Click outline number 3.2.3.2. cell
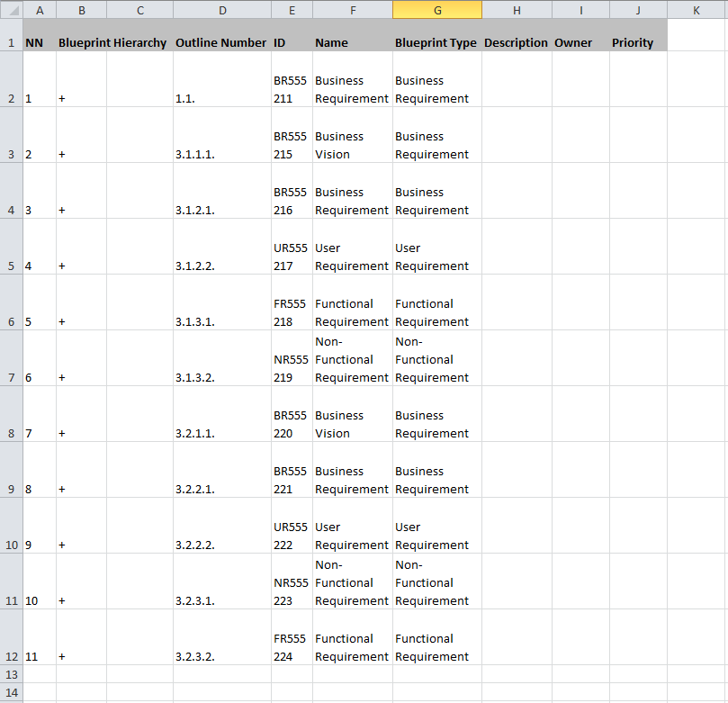Viewport: 728px width, 703px height. click(222, 637)
